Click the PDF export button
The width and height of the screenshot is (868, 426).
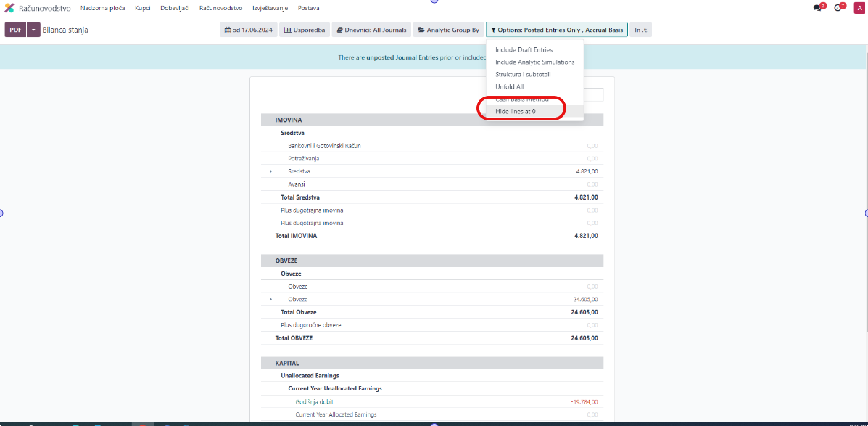coord(15,30)
